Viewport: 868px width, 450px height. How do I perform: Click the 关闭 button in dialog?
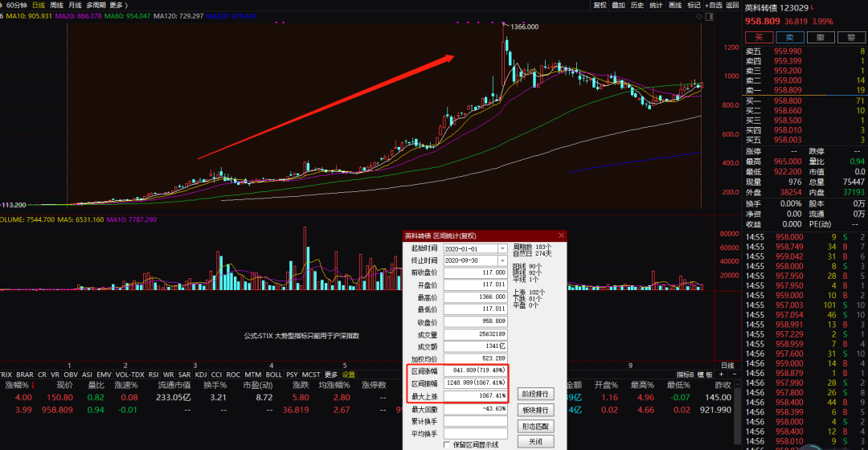(535, 442)
